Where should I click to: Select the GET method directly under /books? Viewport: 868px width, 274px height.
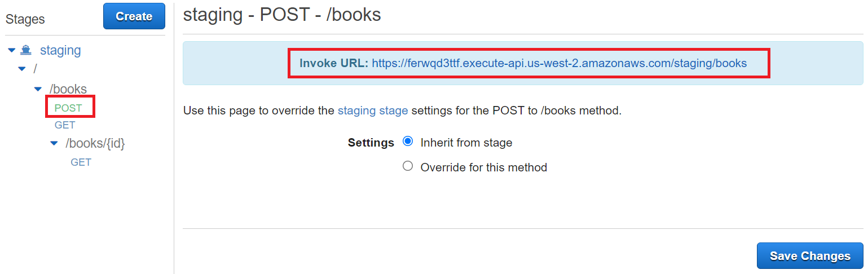pyautogui.click(x=65, y=125)
